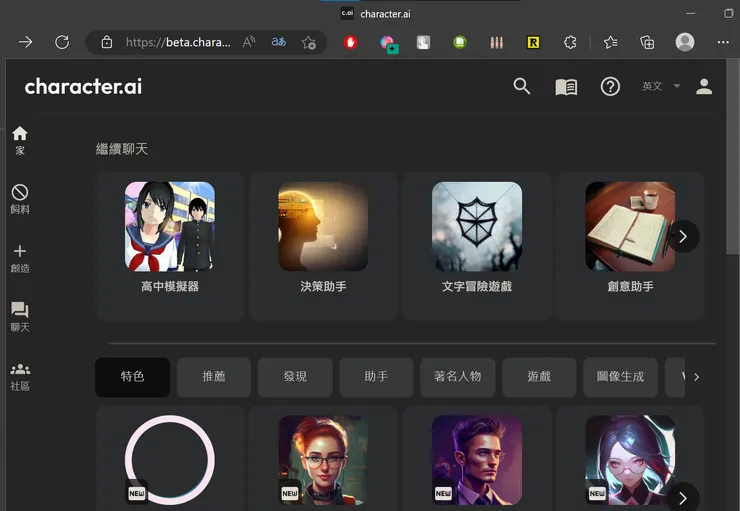Viewport: 740px width, 511px height.
Task: Click the character.ai logo
Action: tap(83, 86)
